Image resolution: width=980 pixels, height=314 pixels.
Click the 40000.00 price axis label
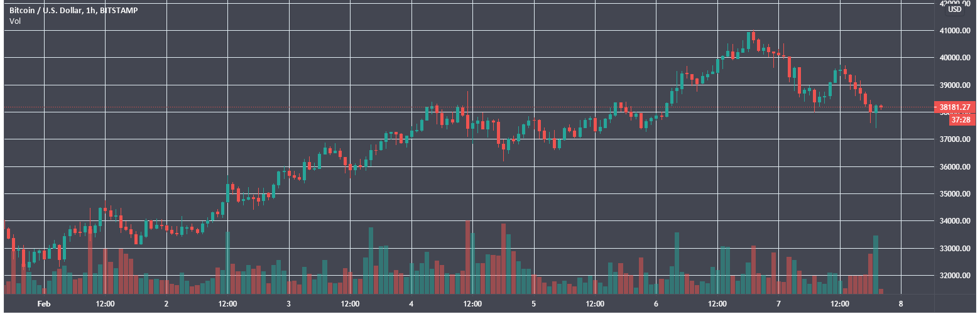click(x=954, y=58)
